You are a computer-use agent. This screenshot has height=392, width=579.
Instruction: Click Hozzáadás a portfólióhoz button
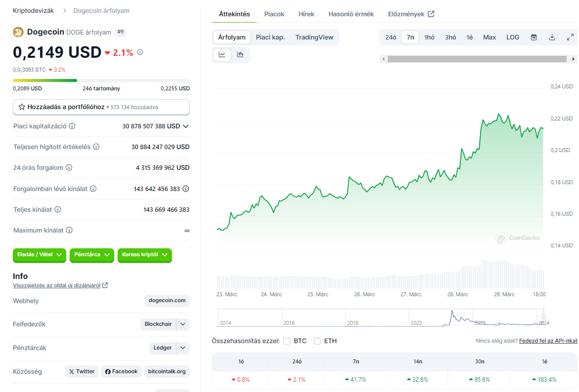pyautogui.click(x=101, y=107)
